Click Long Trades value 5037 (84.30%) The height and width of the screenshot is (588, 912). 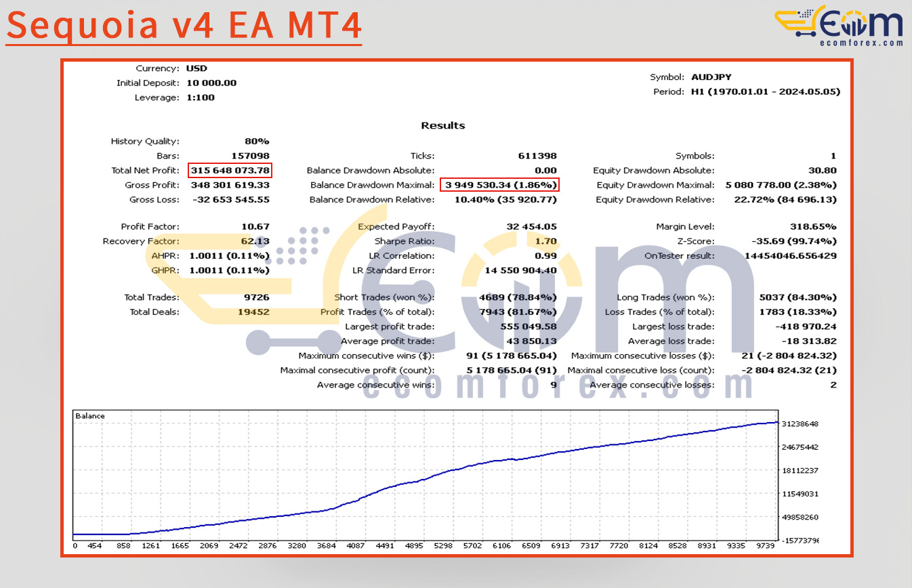(797, 297)
